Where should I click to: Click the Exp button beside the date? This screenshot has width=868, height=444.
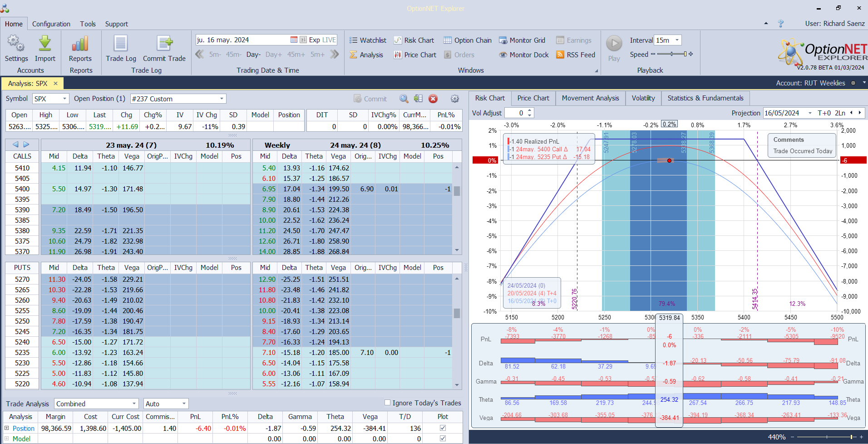click(x=314, y=40)
